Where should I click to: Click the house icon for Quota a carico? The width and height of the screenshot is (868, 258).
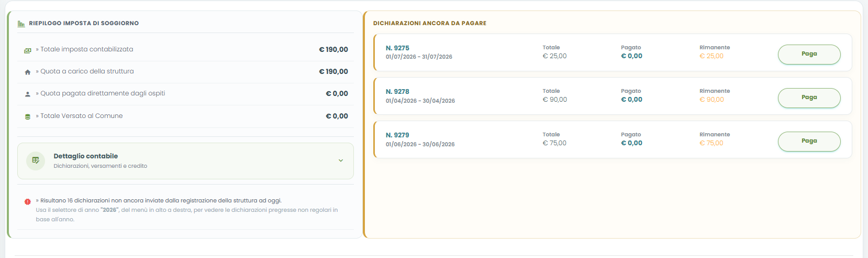point(28,72)
